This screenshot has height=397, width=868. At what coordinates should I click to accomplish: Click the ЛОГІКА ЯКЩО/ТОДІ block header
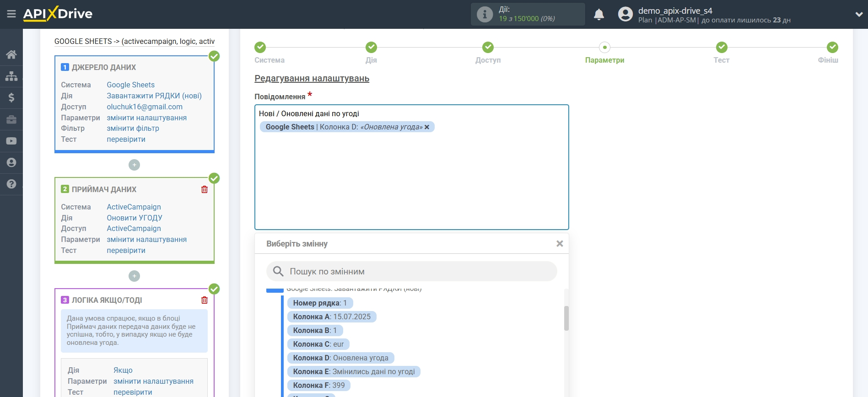(107, 300)
